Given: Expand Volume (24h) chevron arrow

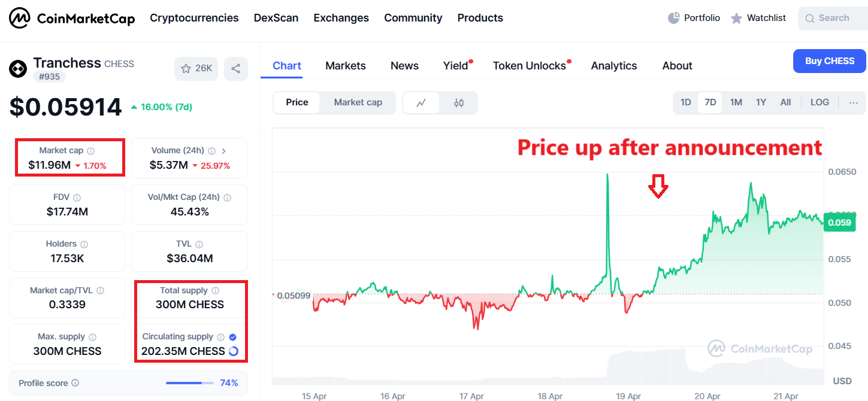Looking at the screenshot, I should 224,151.
